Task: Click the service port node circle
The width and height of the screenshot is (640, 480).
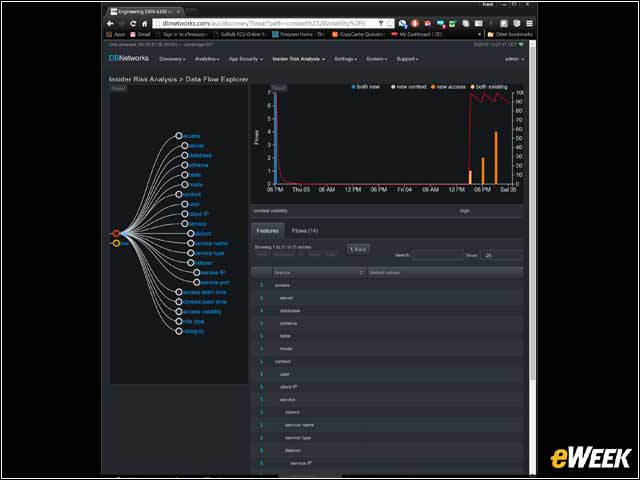Action: [196, 282]
